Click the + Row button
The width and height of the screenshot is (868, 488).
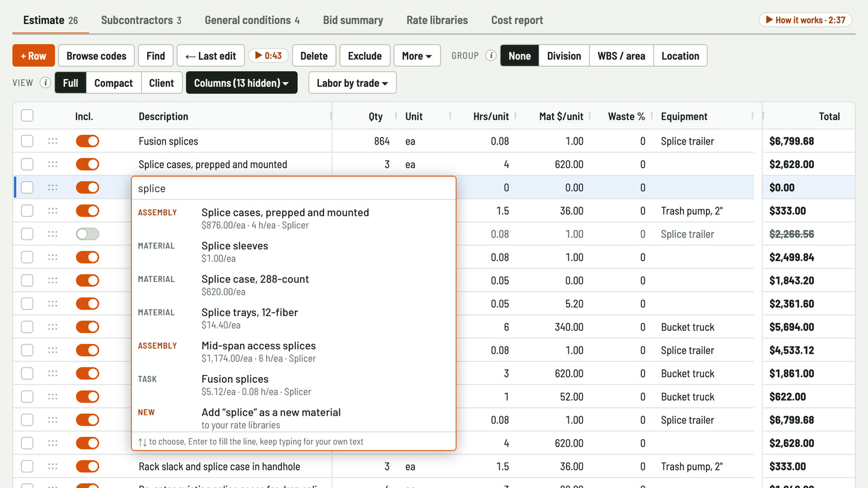tap(34, 55)
